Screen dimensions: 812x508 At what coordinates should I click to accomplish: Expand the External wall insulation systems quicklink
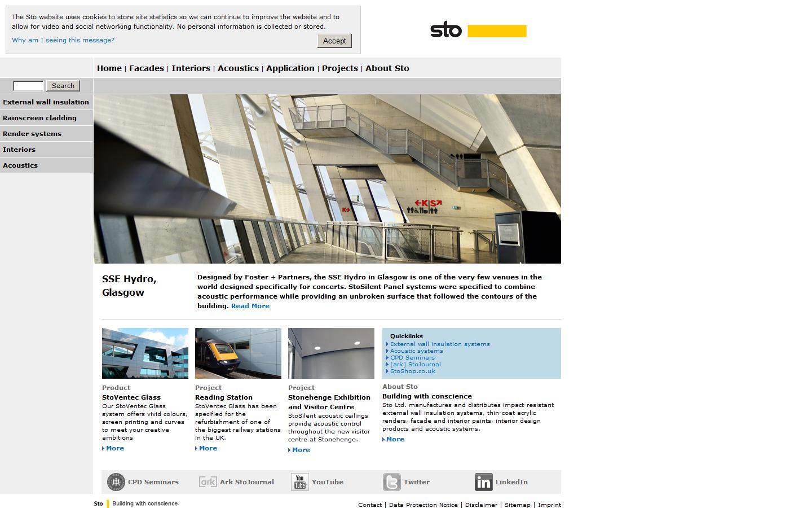(440, 344)
